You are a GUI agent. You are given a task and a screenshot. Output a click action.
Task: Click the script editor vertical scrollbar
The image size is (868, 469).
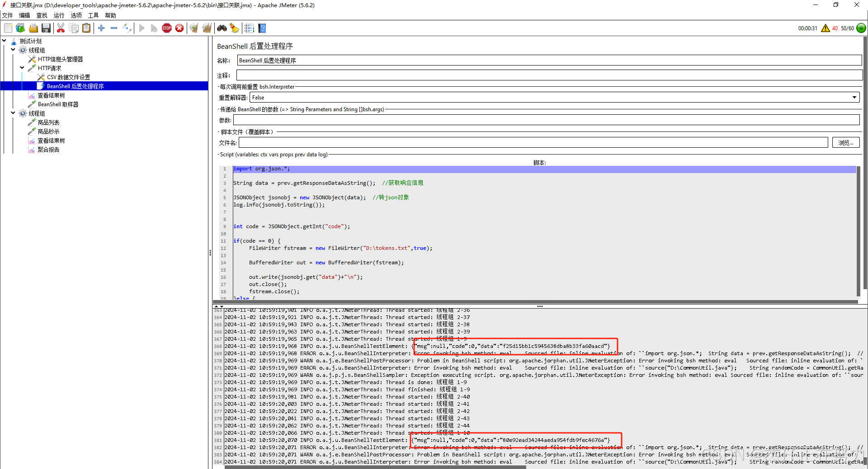click(x=858, y=230)
